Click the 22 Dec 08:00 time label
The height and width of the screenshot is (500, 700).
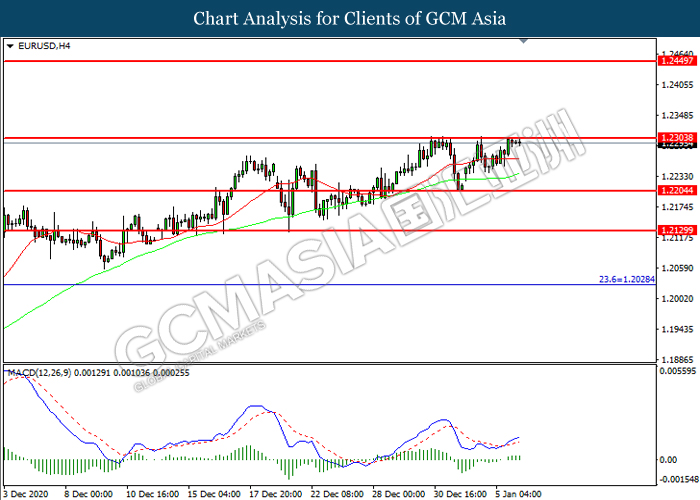click(x=337, y=494)
